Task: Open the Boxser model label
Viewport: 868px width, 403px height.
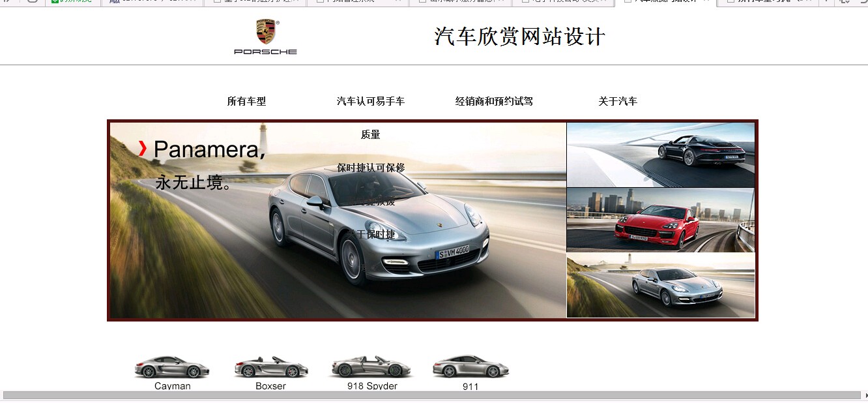Action: [270, 386]
